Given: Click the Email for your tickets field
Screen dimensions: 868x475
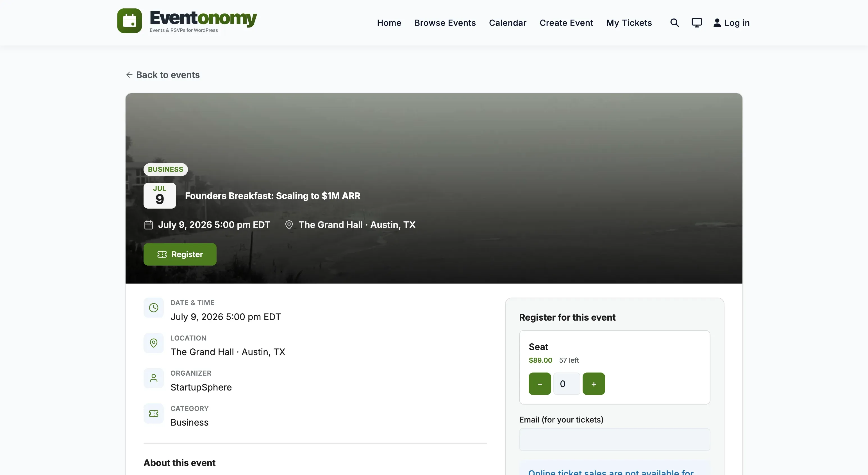Looking at the screenshot, I should coord(614,440).
